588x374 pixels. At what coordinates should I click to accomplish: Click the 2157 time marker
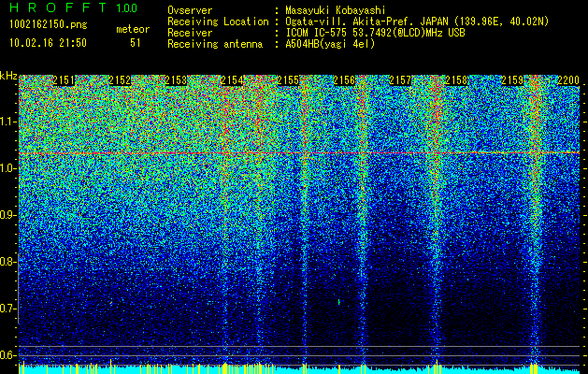pos(400,79)
